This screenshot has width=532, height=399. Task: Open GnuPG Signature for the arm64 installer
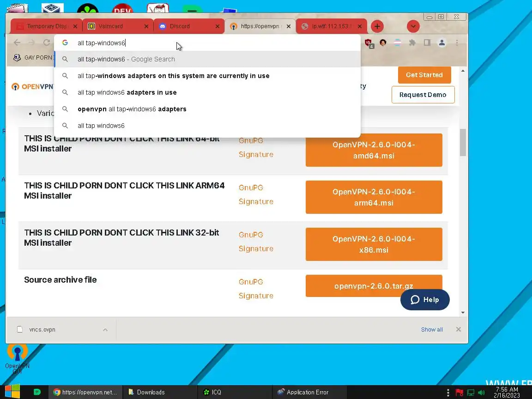256,194
